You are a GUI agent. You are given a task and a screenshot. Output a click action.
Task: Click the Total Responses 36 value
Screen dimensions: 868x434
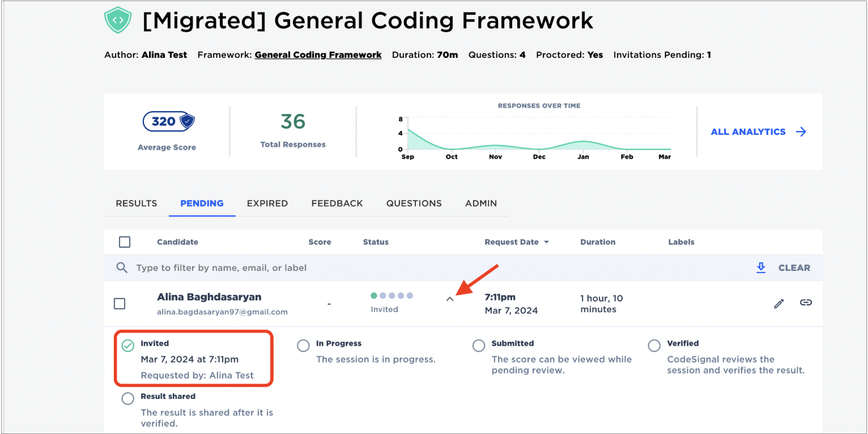click(293, 122)
